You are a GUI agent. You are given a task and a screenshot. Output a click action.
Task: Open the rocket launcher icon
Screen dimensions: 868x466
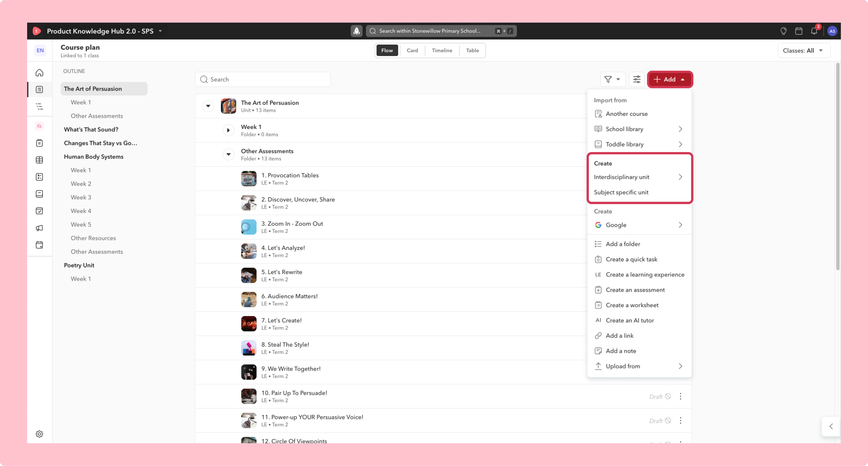click(x=356, y=31)
